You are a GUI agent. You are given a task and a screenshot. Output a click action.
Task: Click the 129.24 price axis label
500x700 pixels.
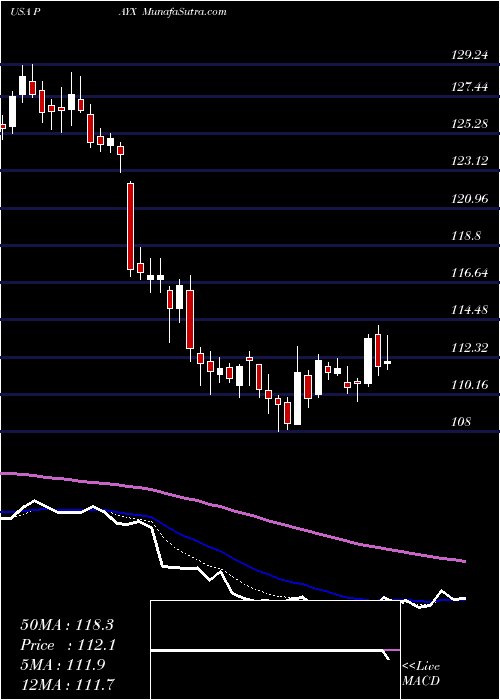(x=470, y=55)
